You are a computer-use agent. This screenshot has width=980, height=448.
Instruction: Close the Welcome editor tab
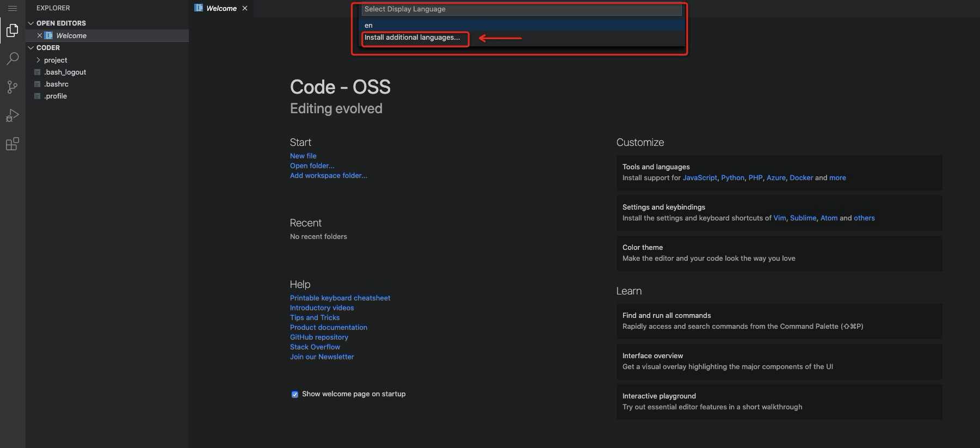245,8
